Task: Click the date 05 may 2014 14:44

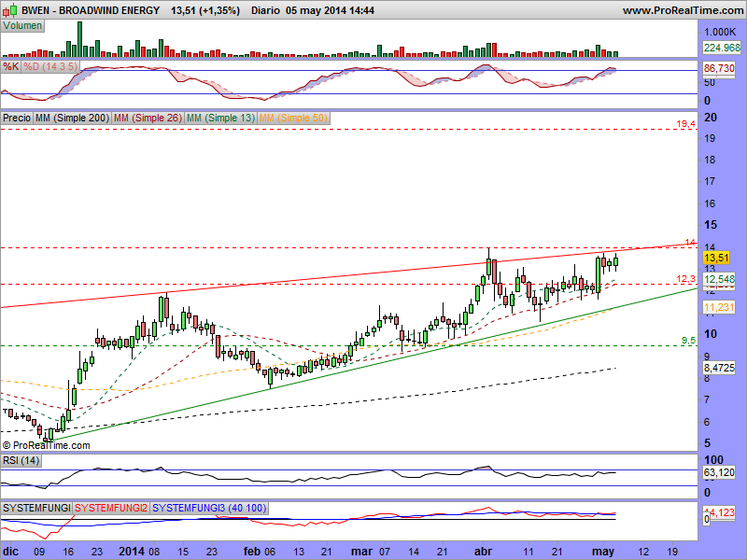Action: (331, 10)
